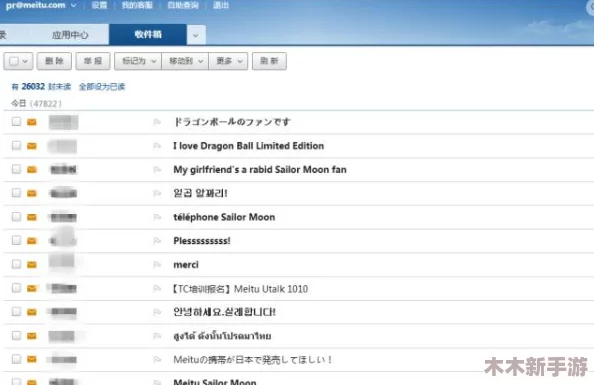Flag the 【TC培训报名】Meitu Utalk 1010 message
The height and width of the screenshot is (385, 594).
(x=157, y=288)
